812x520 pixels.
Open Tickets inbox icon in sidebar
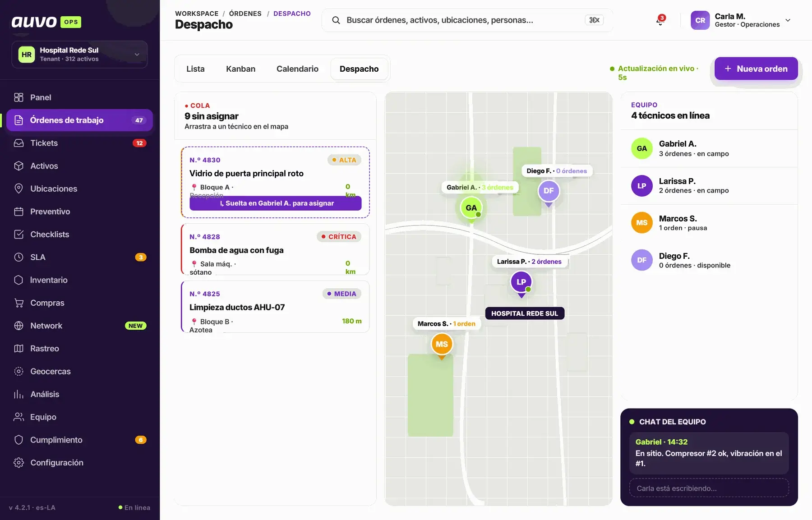pos(18,143)
